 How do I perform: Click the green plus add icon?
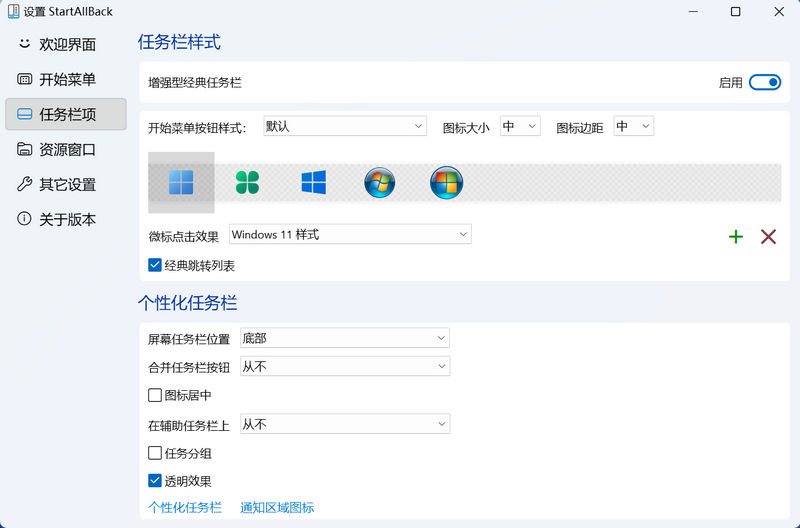(736, 237)
